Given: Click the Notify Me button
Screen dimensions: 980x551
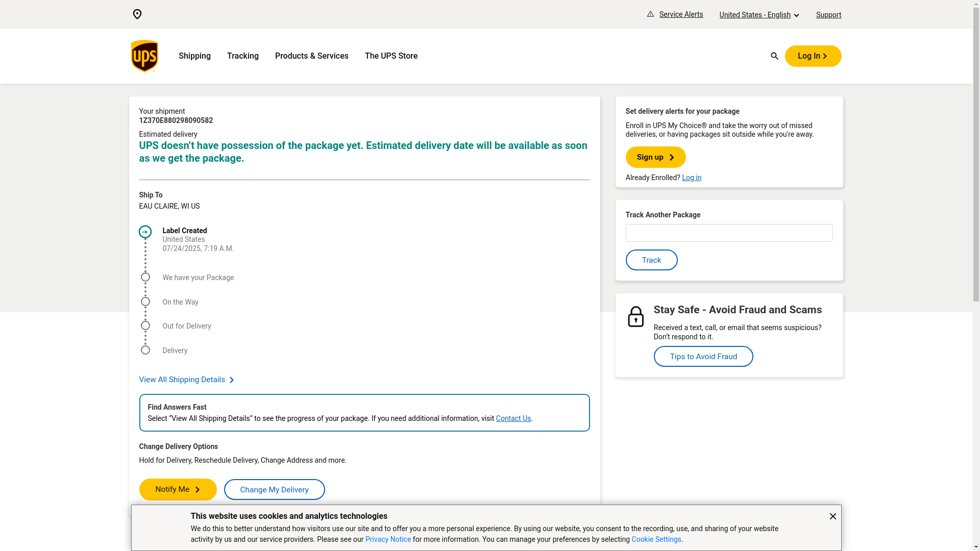Looking at the screenshot, I should (x=178, y=489).
